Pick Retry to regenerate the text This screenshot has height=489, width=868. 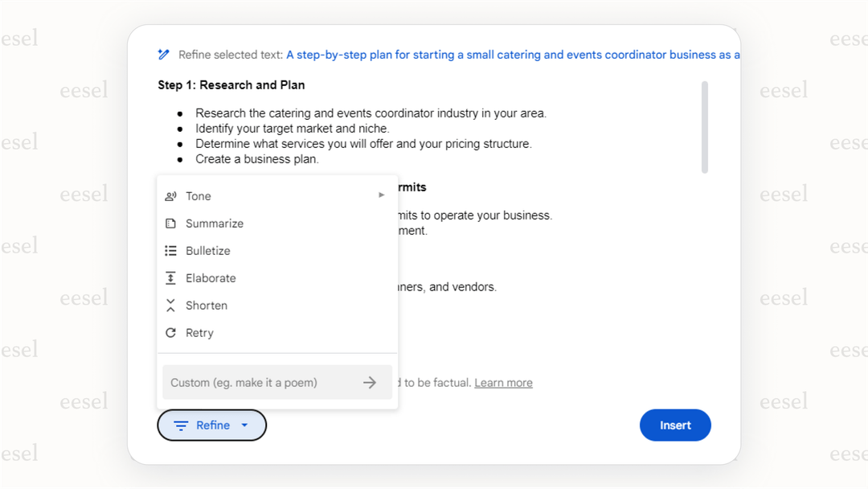pyautogui.click(x=199, y=332)
